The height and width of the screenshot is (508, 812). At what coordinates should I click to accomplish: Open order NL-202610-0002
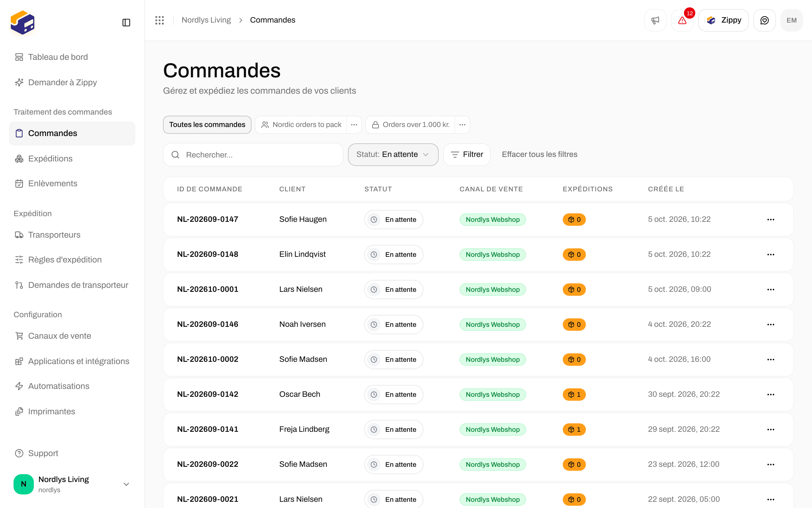click(x=208, y=359)
